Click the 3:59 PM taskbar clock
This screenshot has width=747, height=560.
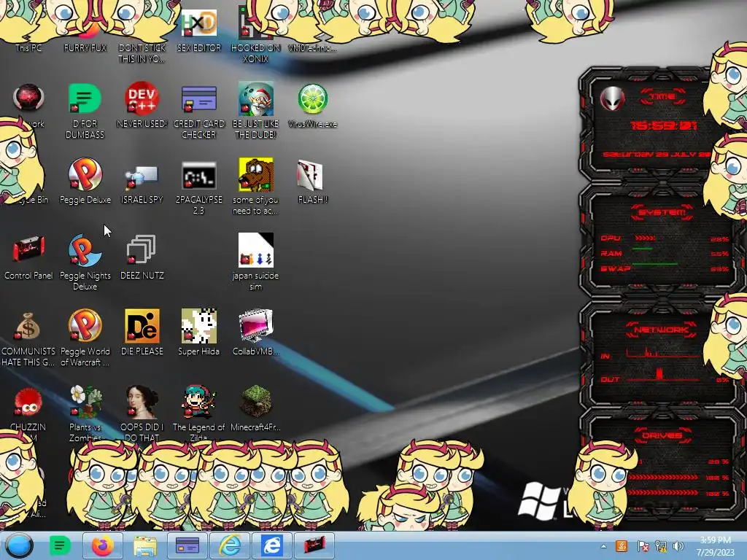point(716,546)
